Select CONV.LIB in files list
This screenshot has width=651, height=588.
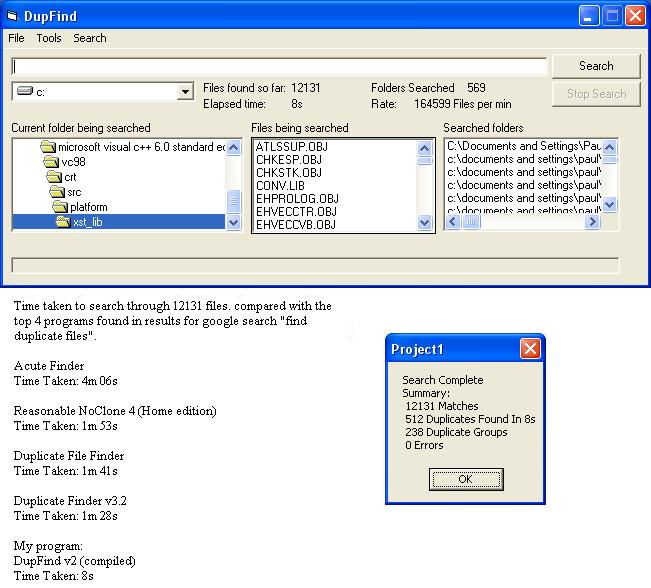click(x=279, y=186)
